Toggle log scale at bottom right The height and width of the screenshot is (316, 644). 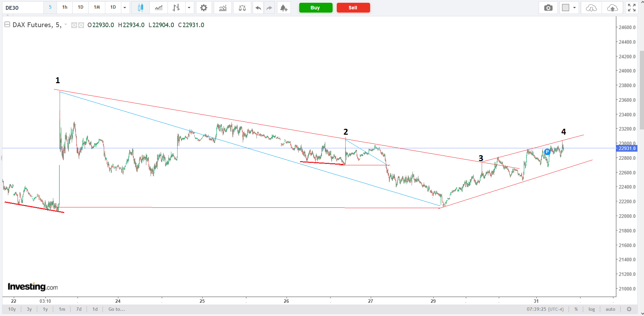coord(592,309)
